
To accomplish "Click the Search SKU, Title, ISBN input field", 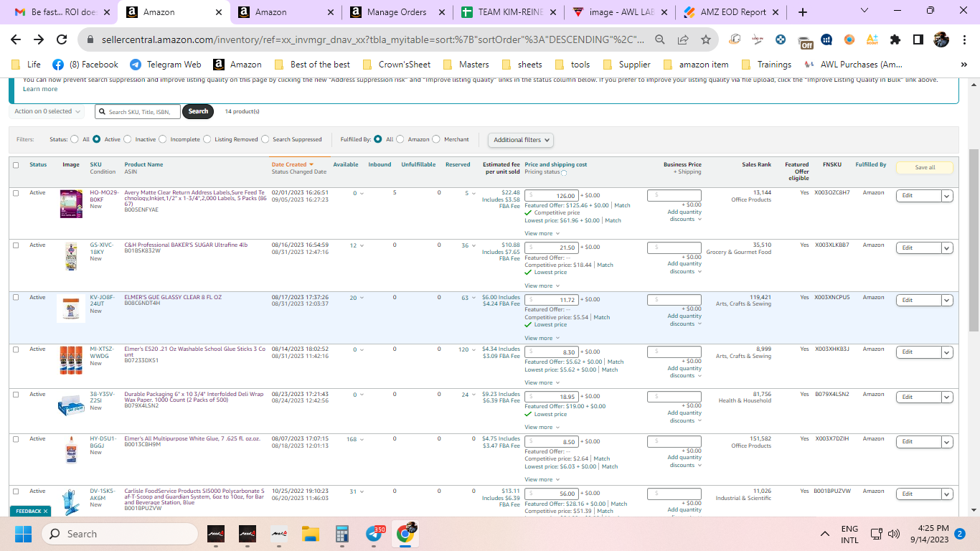I will click(138, 111).
